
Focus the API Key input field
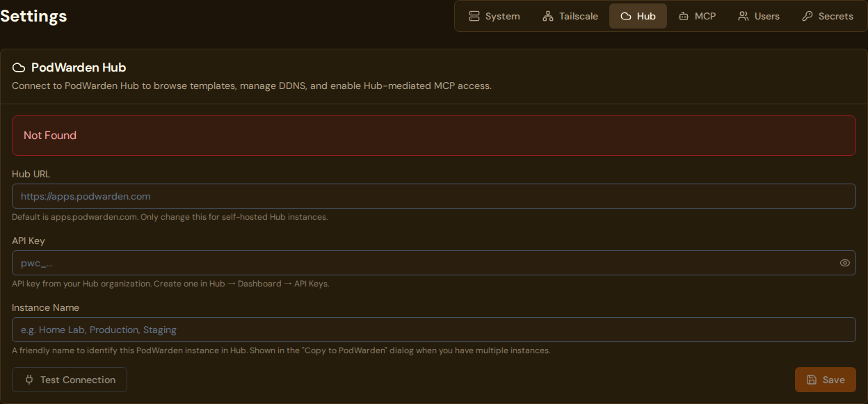point(417,263)
